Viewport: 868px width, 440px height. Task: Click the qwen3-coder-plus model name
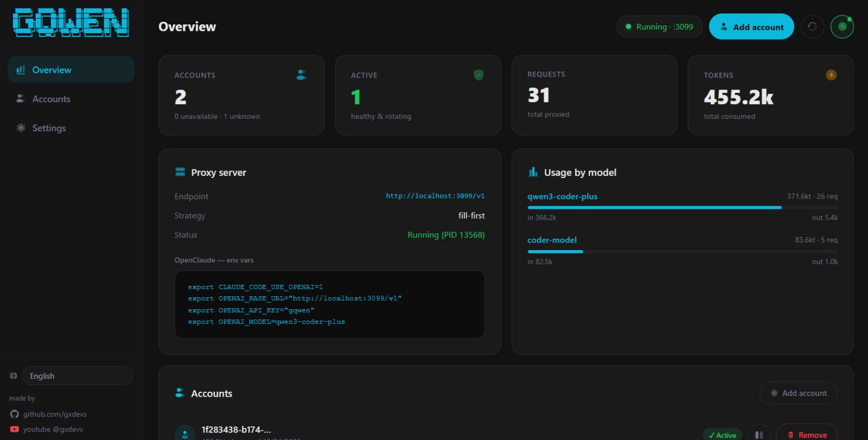(x=562, y=196)
